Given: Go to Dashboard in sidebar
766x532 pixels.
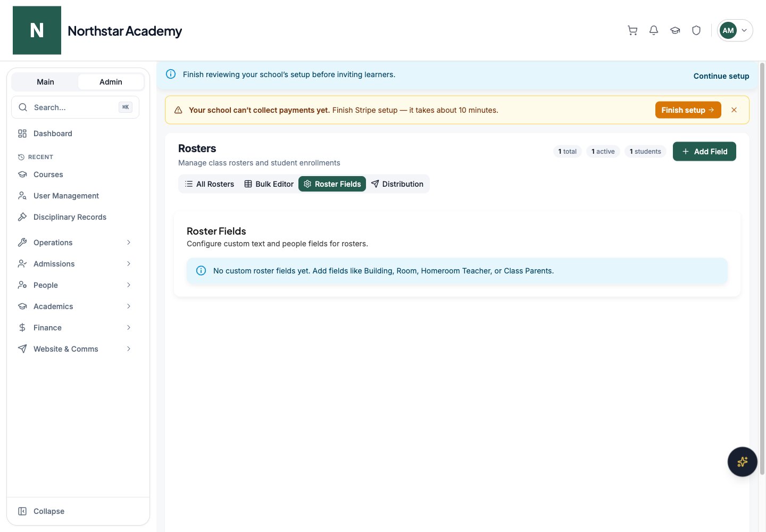Looking at the screenshot, I should pos(75,134).
